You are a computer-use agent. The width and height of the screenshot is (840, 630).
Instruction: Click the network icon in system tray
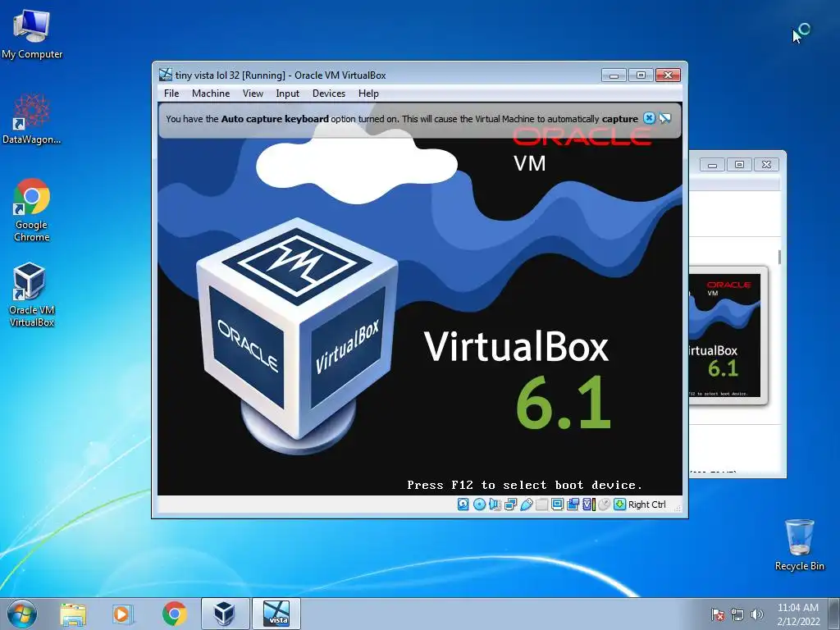[x=737, y=614]
